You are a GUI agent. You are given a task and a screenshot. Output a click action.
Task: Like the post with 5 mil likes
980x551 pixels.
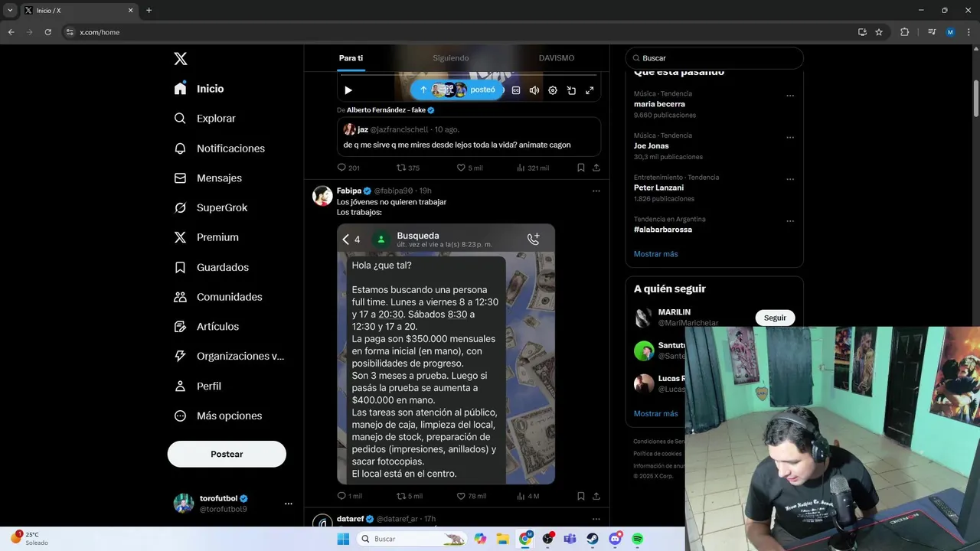tap(469, 168)
